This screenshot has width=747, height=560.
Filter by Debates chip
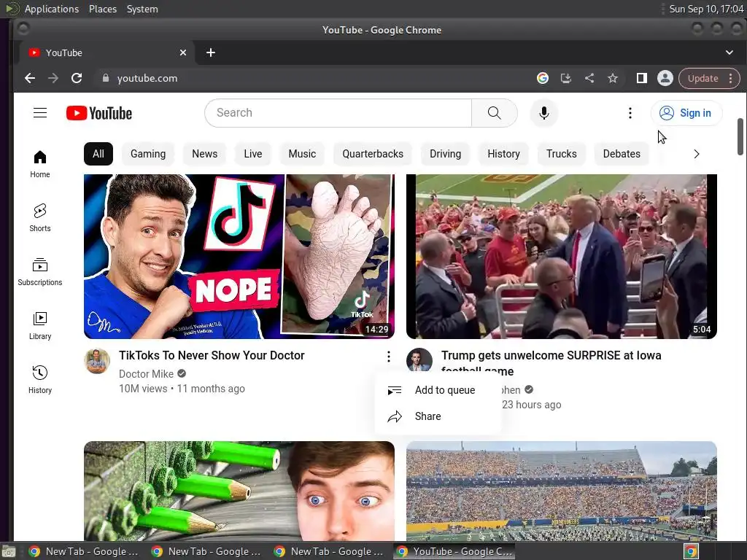coord(622,154)
